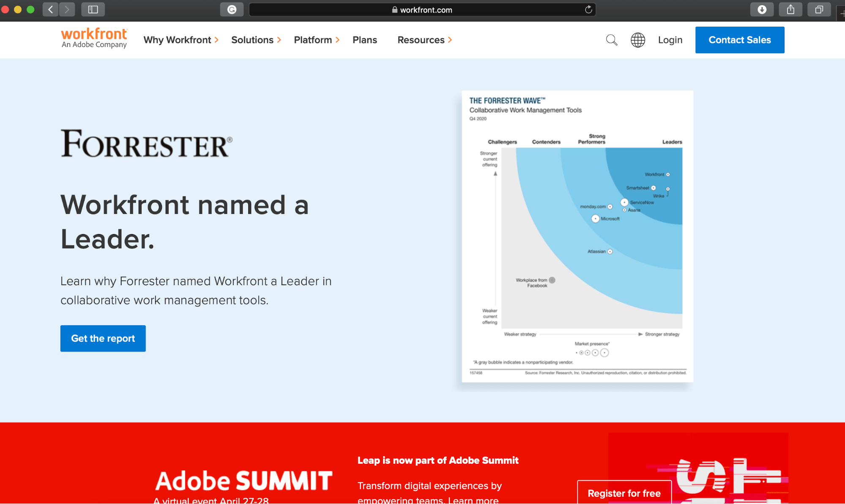
Task: Open the Safari downloads icon
Action: [x=761, y=9]
